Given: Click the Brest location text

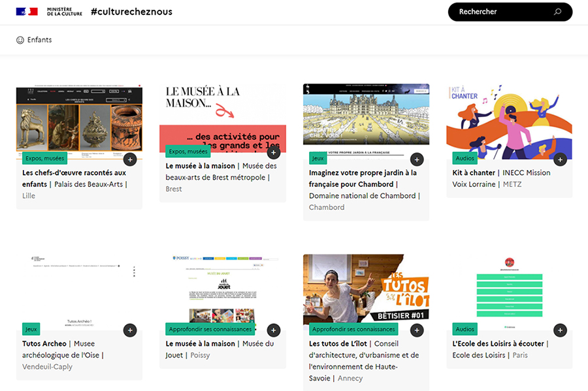Looking at the screenshot, I should pyautogui.click(x=174, y=189).
